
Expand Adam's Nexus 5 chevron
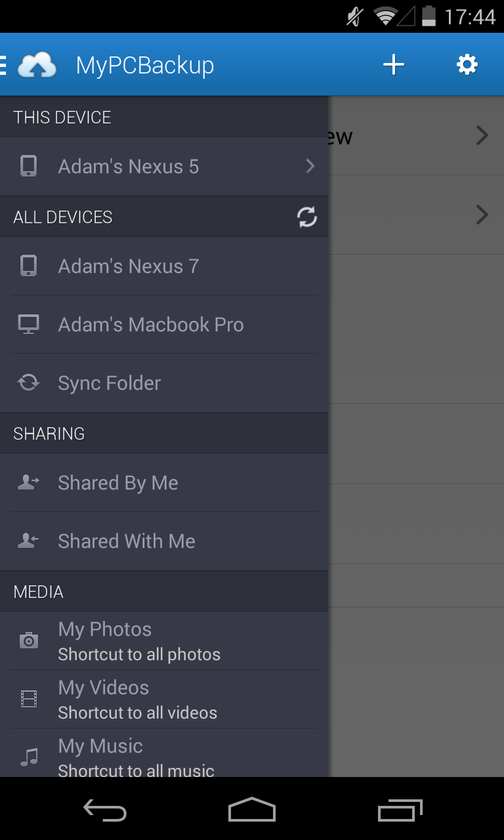pyautogui.click(x=310, y=167)
